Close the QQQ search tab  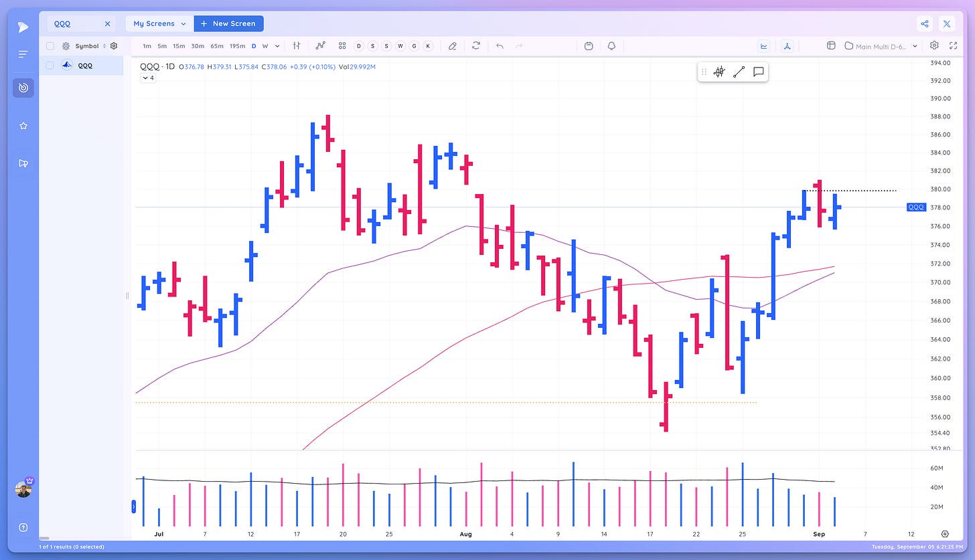[x=107, y=23]
